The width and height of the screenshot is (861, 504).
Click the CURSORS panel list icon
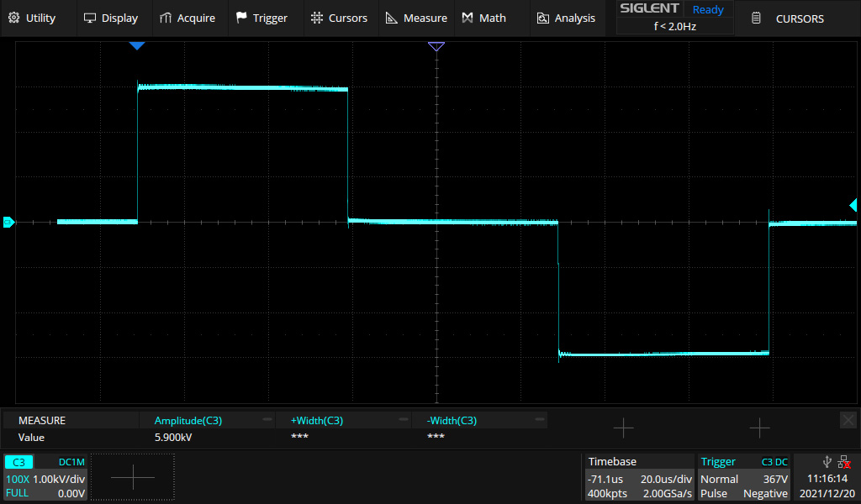click(x=756, y=18)
